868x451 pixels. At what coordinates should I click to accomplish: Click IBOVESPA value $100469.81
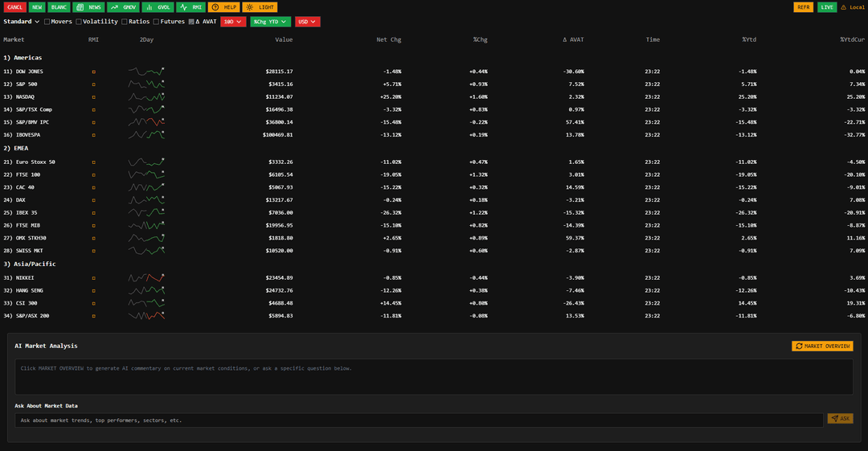pos(277,135)
